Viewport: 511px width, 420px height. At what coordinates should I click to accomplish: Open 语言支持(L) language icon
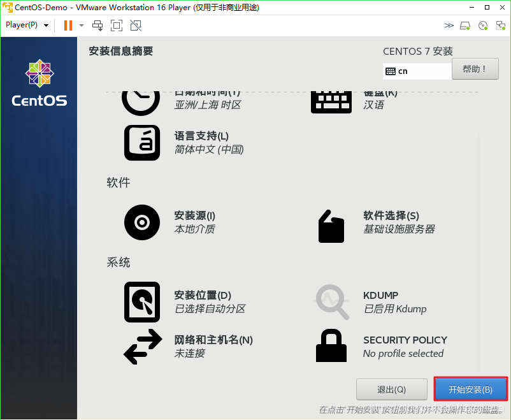[142, 143]
